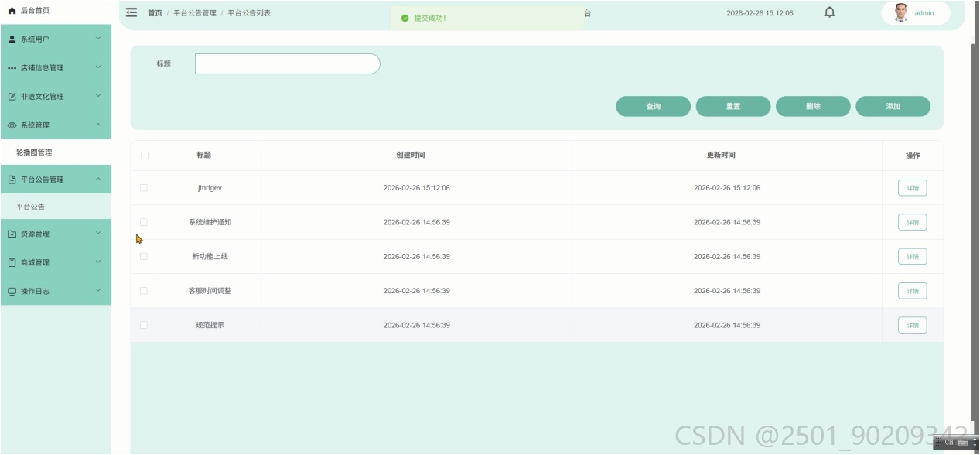Click the eye icon beside 系统管理
The image size is (980, 455).
(12, 125)
